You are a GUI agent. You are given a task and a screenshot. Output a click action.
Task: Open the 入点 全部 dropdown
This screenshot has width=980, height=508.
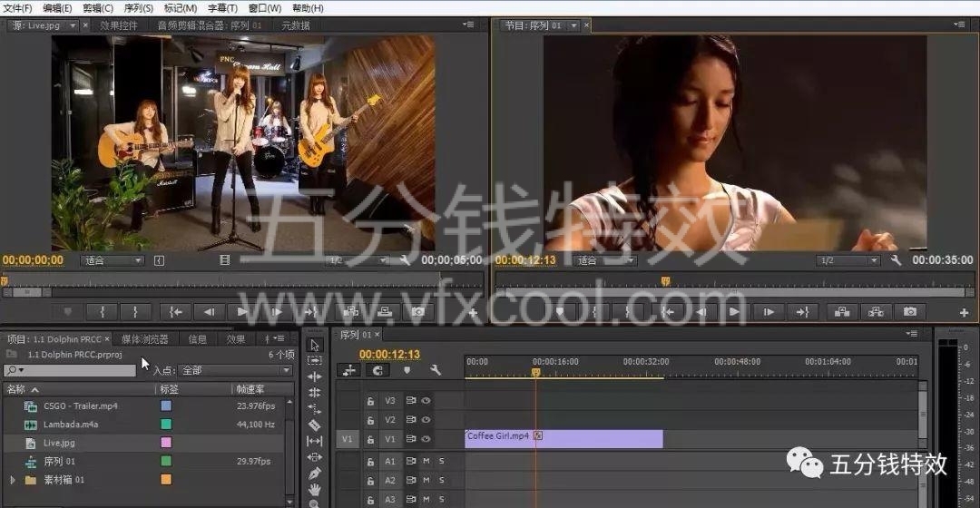click(x=236, y=370)
